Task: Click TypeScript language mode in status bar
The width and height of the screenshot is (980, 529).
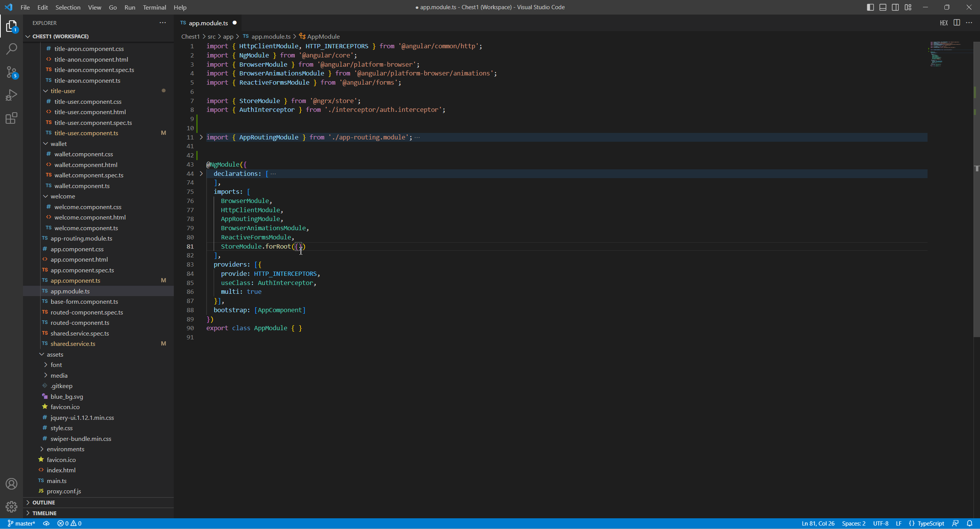Action: point(931,523)
